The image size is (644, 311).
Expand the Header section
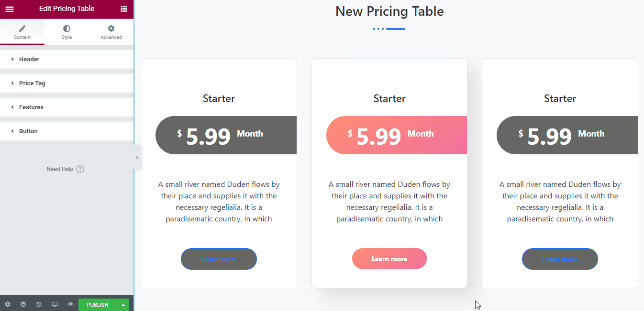(67, 59)
